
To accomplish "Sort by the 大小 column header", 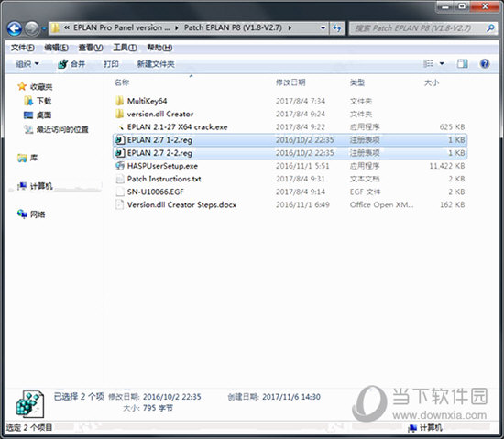I will pos(432,82).
